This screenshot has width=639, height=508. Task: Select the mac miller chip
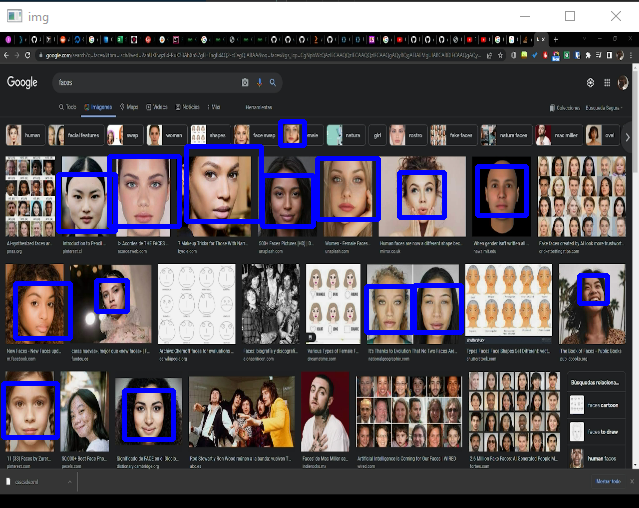[x=559, y=135]
